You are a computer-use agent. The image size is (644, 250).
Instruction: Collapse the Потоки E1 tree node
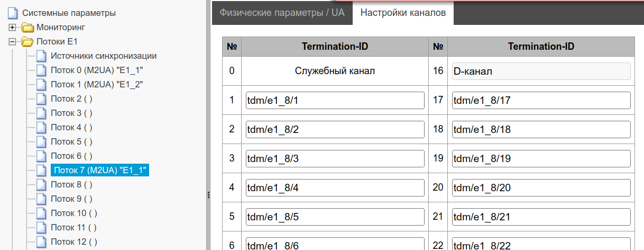(12, 41)
